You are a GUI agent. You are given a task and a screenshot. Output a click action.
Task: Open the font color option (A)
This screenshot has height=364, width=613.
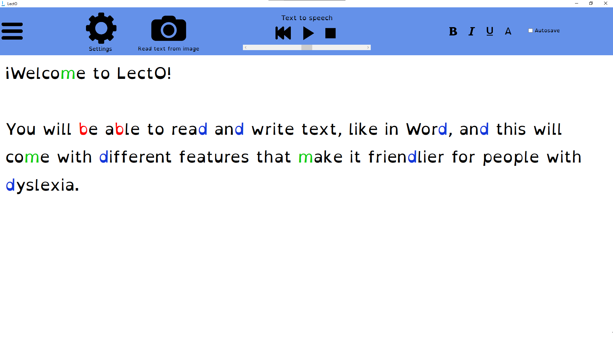coord(508,31)
